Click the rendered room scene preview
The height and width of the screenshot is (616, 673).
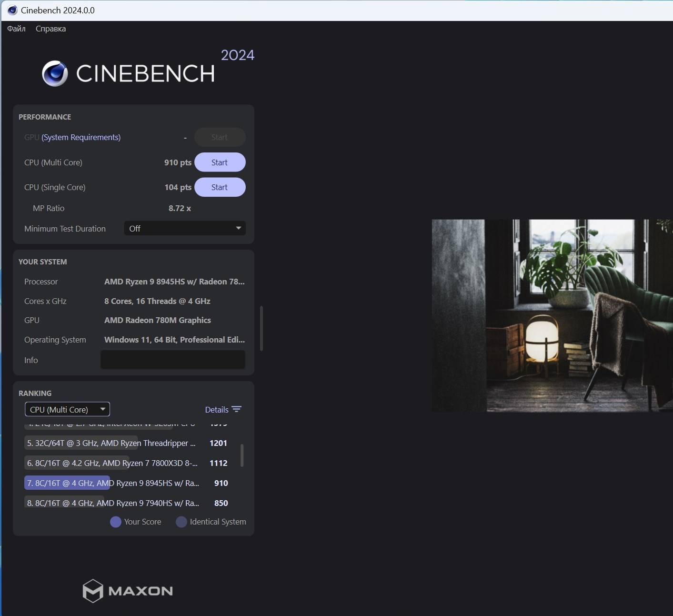click(552, 315)
